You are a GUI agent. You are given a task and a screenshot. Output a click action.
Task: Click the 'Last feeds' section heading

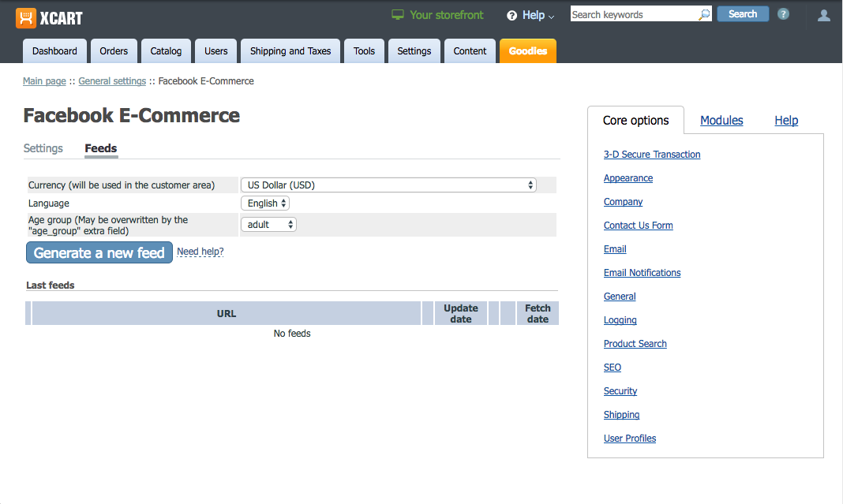[x=51, y=286]
